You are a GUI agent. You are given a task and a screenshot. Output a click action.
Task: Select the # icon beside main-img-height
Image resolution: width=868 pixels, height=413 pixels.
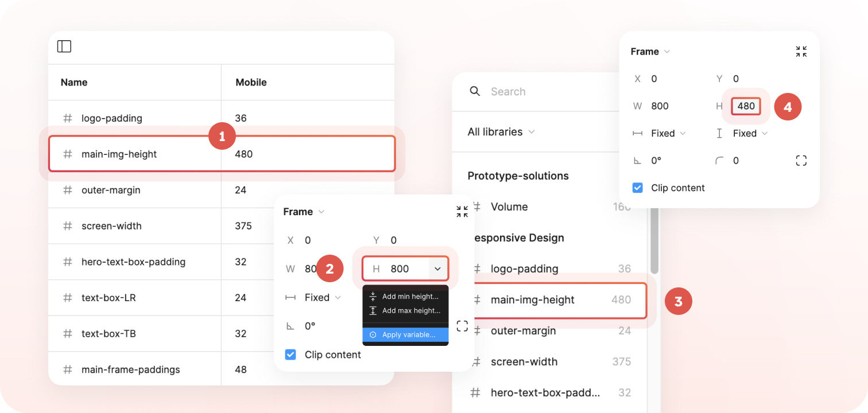67,154
